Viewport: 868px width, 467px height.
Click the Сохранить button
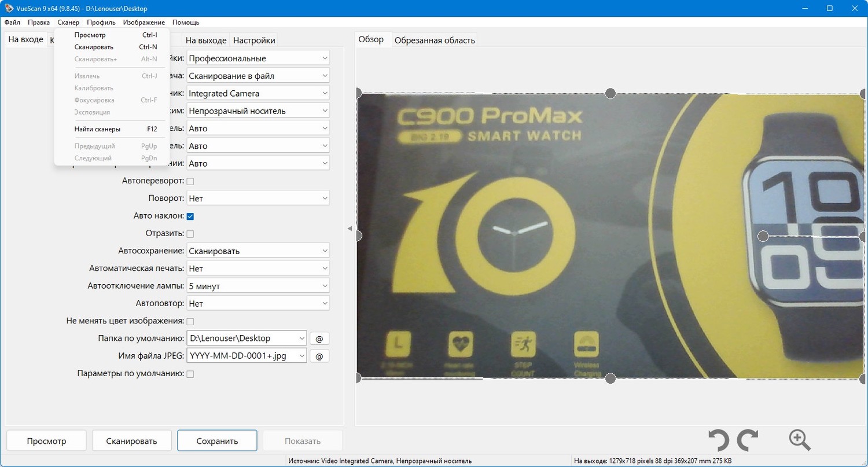coord(217,441)
